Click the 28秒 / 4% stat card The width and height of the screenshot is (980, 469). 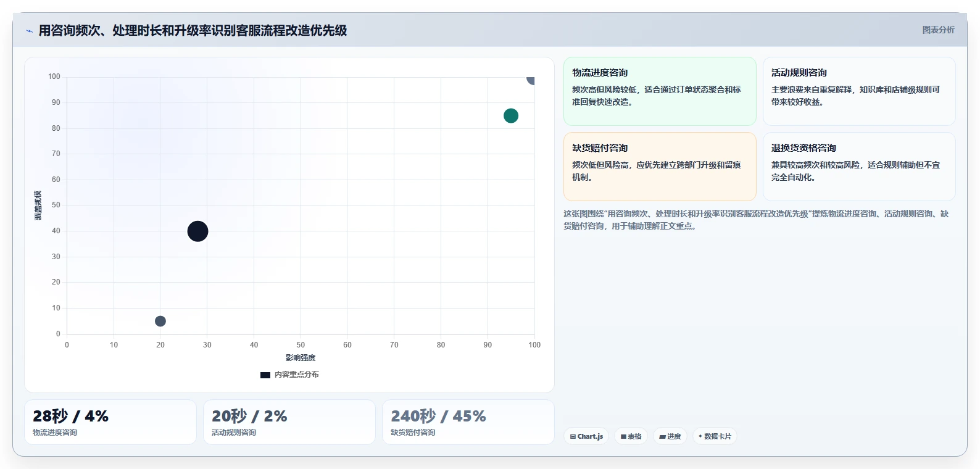click(110, 422)
